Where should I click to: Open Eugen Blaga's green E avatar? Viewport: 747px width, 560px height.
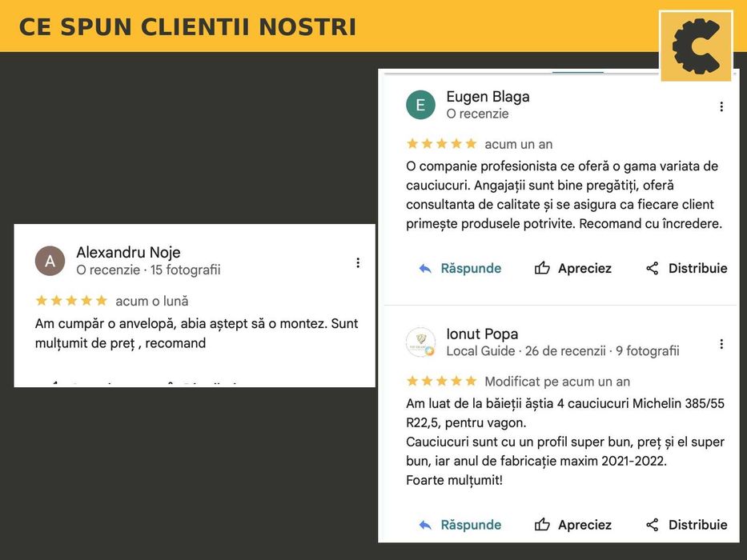tap(420, 105)
